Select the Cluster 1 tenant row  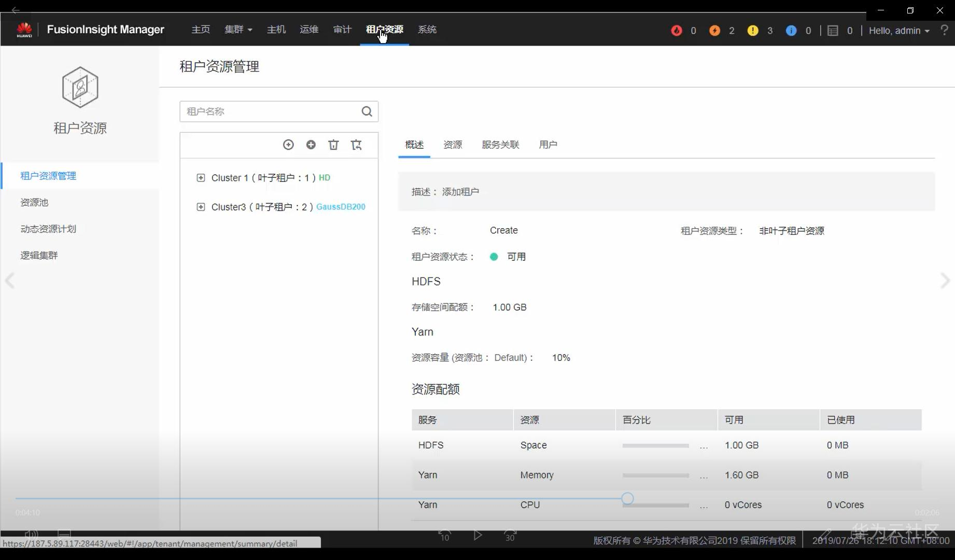click(271, 178)
